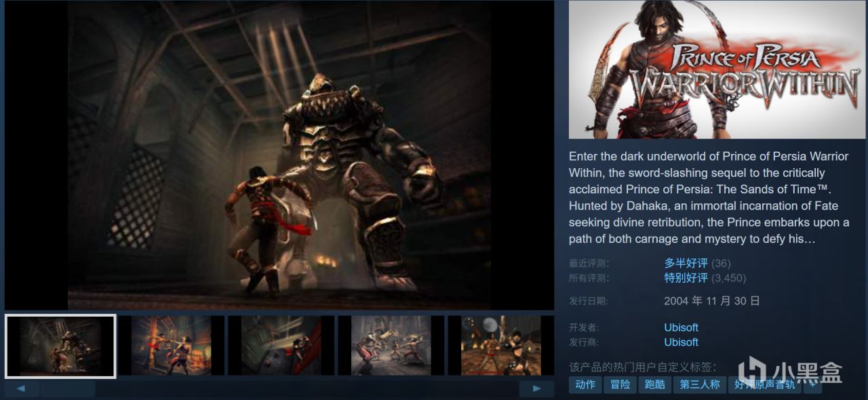Open the main Dahaka screenshot

pos(279,155)
